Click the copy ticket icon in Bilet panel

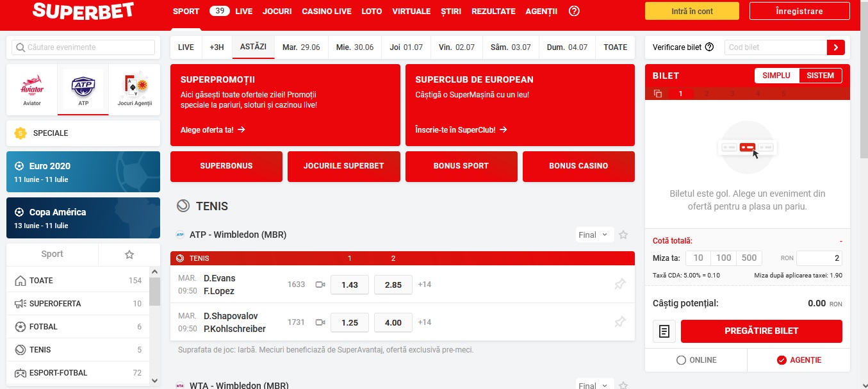[x=657, y=94]
